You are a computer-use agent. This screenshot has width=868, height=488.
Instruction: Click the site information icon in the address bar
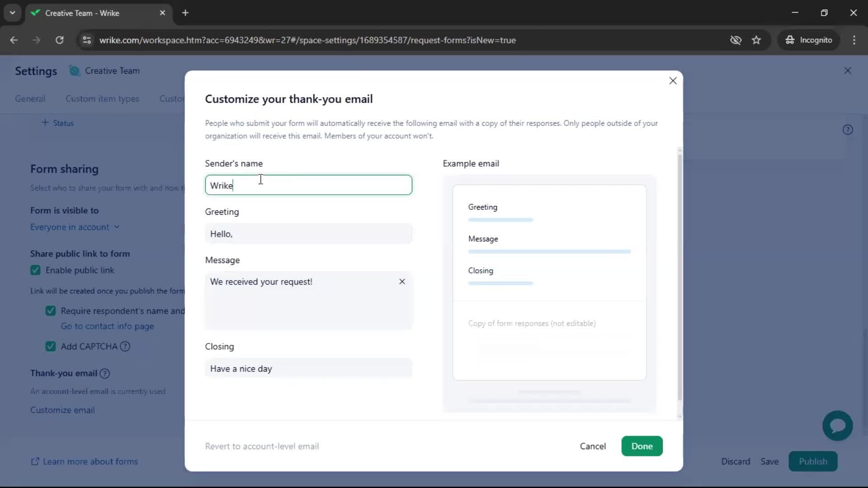87,40
